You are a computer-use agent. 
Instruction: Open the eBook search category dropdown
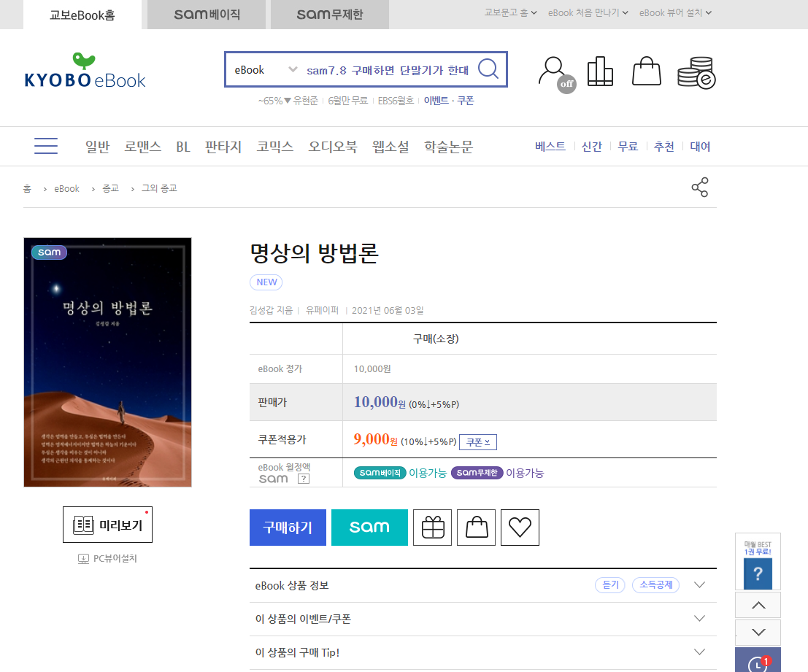[266, 69]
